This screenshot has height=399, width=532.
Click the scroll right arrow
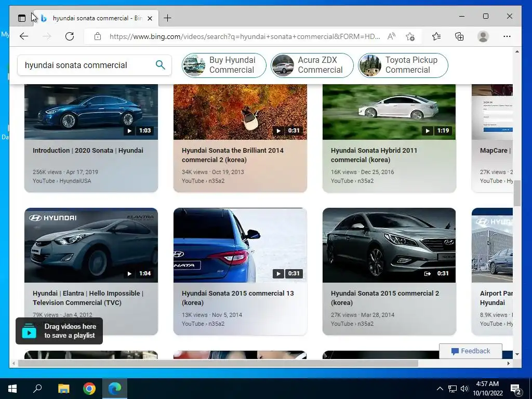click(508, 363)
